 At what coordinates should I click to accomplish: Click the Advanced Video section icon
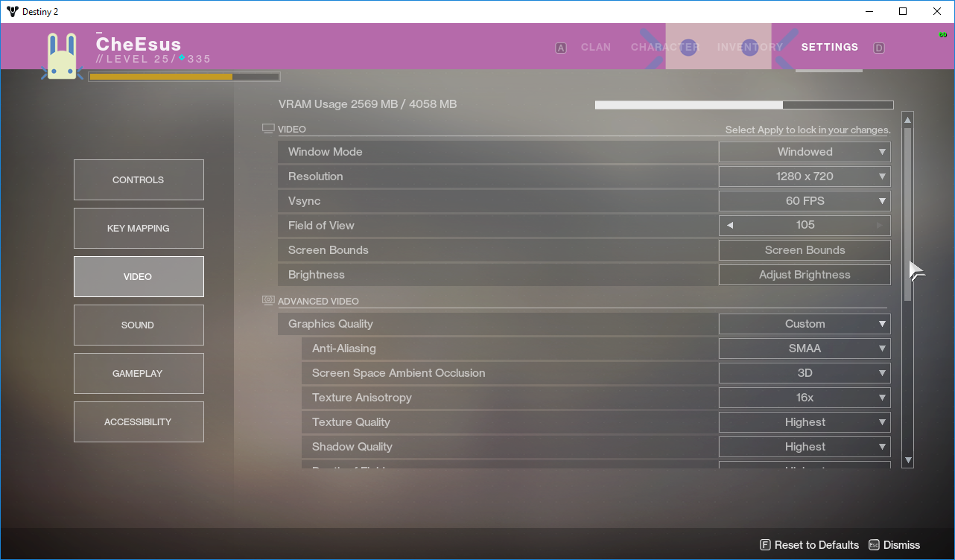click(x=268, y=301)
